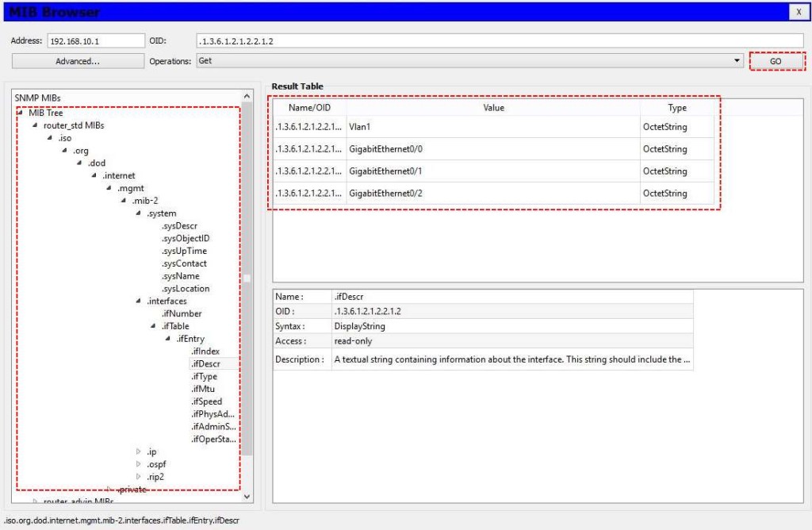The width and height of the screenshot is (812, 530).
Task: Collapse the .system tree node
Action: (138, 213)
